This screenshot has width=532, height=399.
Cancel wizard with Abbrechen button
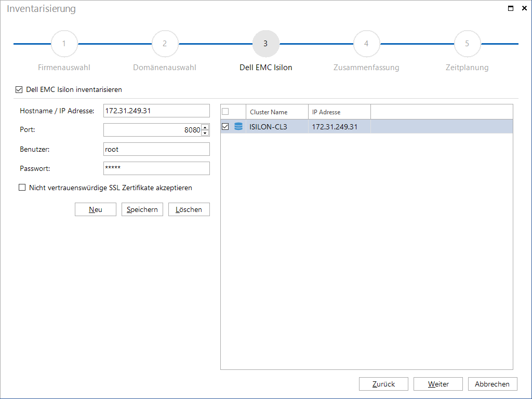(493, 384)
